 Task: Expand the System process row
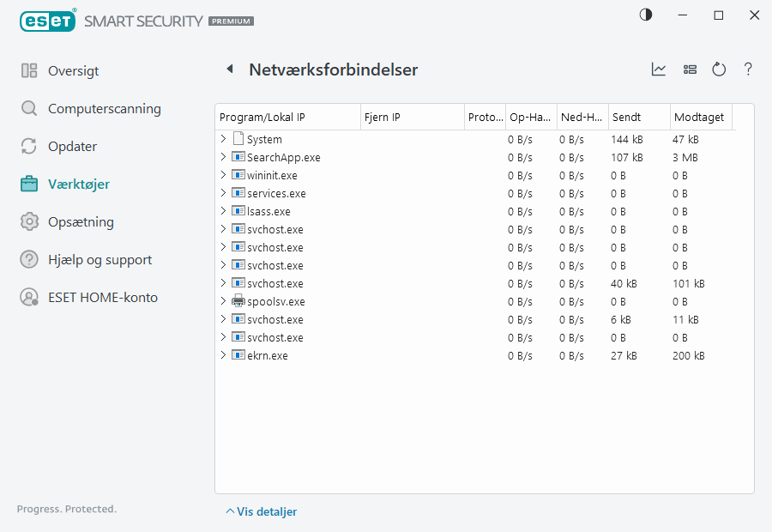pos(223,139)
